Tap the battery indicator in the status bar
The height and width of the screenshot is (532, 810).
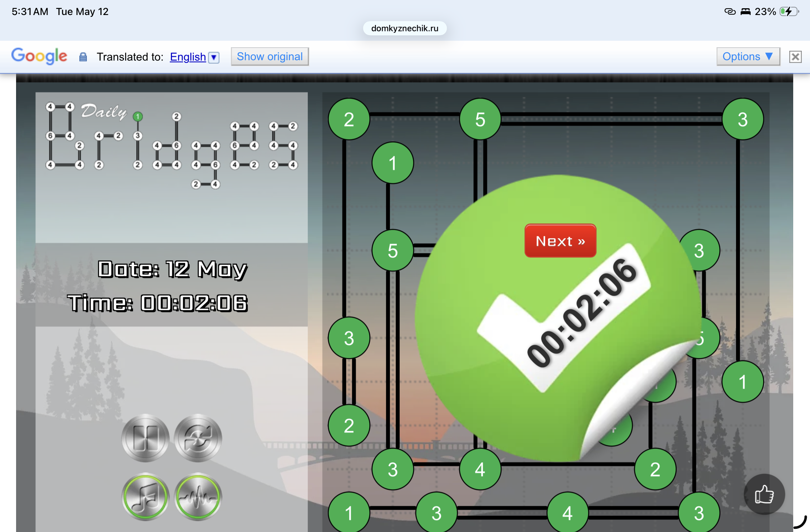point(789,11)
